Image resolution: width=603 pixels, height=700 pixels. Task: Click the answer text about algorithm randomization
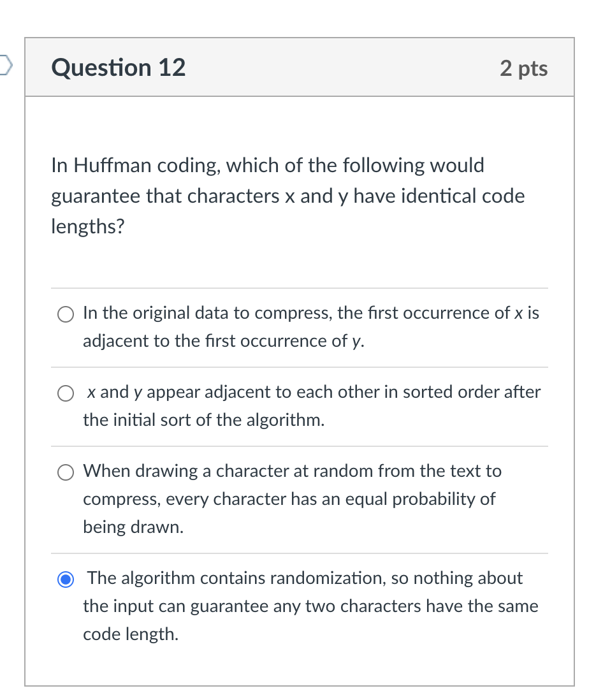[x=287, y=606]
